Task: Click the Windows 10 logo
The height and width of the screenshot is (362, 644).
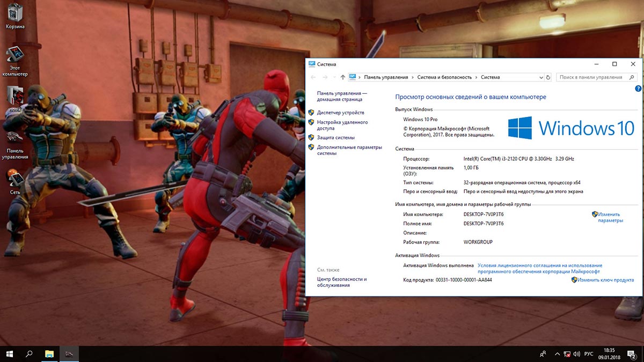Action: (x=571, y=128)
